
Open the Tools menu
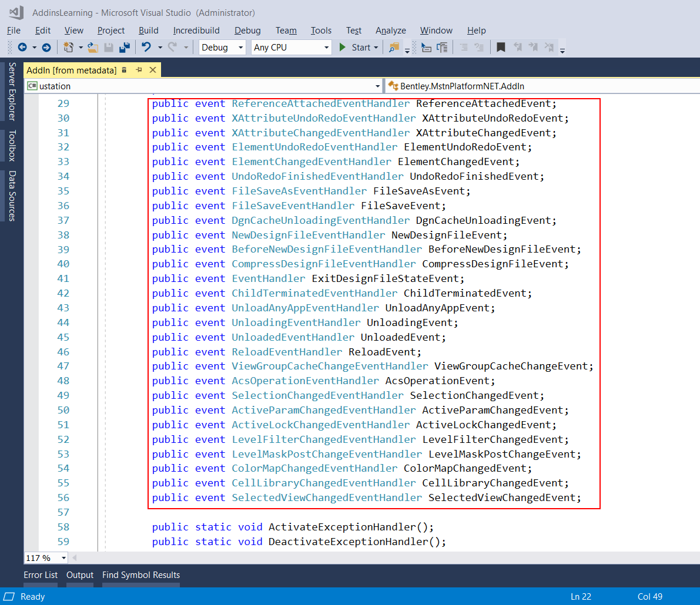click(x=321, y=31)
